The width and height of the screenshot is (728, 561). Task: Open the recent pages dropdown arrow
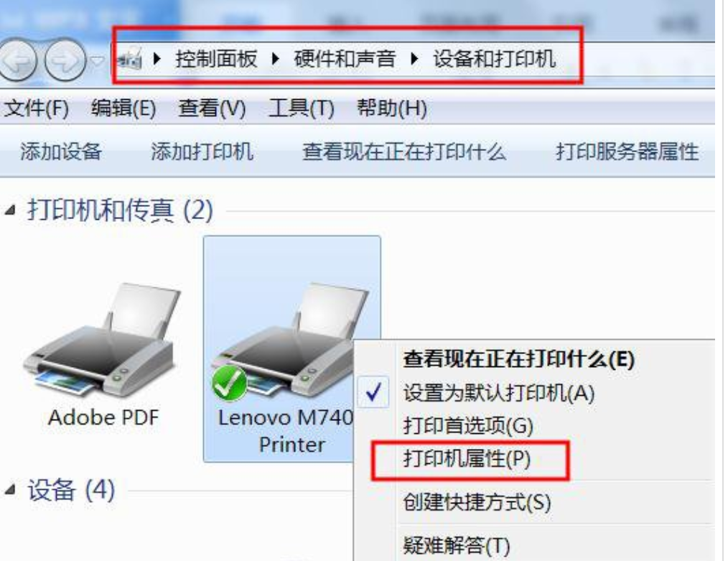click(97, 60)
